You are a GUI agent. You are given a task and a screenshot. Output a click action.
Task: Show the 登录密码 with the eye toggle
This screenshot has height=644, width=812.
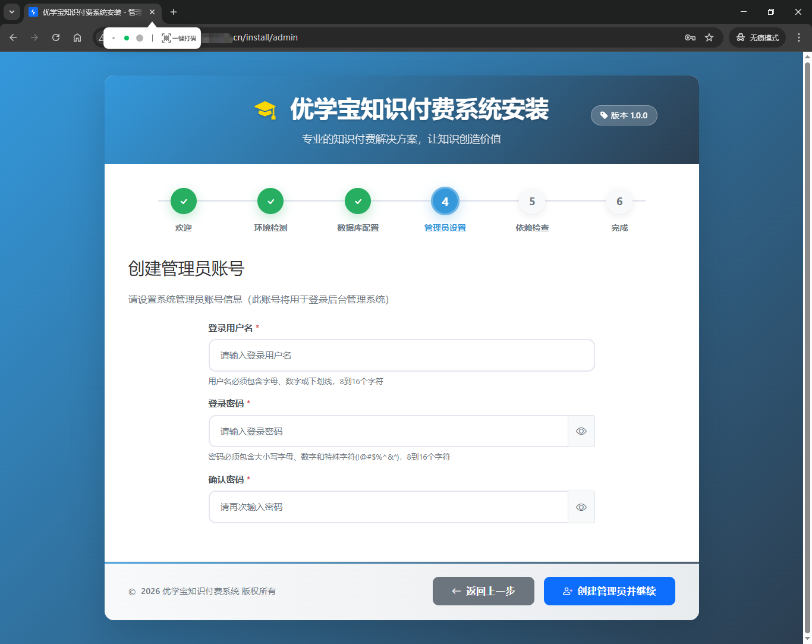[x=581, y=431]
